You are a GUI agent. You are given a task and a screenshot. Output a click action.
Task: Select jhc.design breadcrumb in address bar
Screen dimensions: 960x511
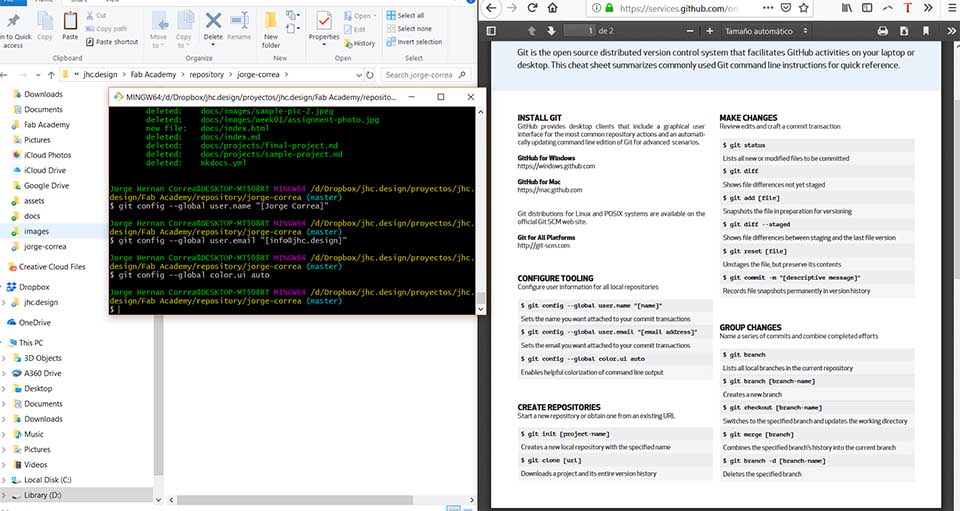pos(99,75)
